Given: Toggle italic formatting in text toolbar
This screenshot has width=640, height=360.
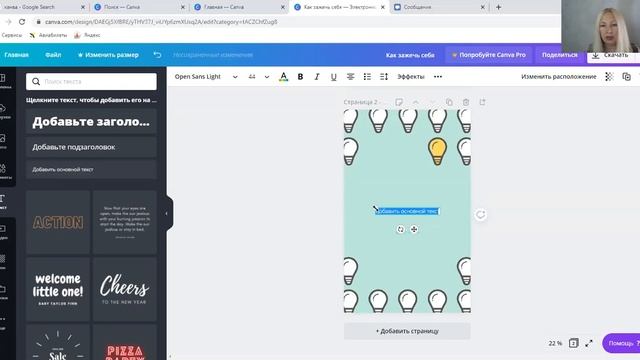Looking at the screenshot, I should pos(317,77).
